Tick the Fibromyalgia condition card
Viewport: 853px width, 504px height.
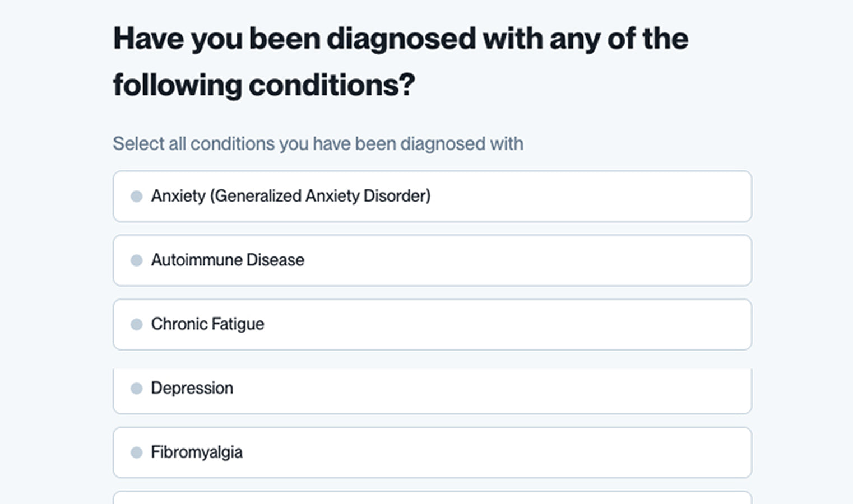[x=432, y=452]
